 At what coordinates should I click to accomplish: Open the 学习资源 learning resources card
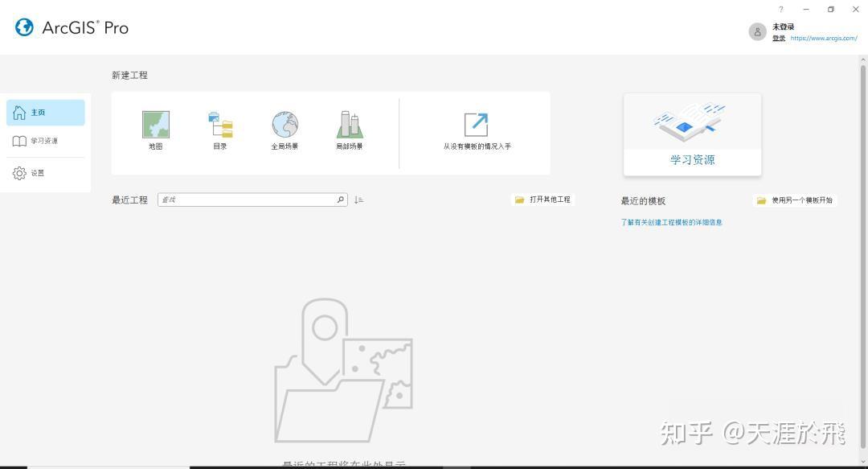pyautogui.click(x=691, y=133)
